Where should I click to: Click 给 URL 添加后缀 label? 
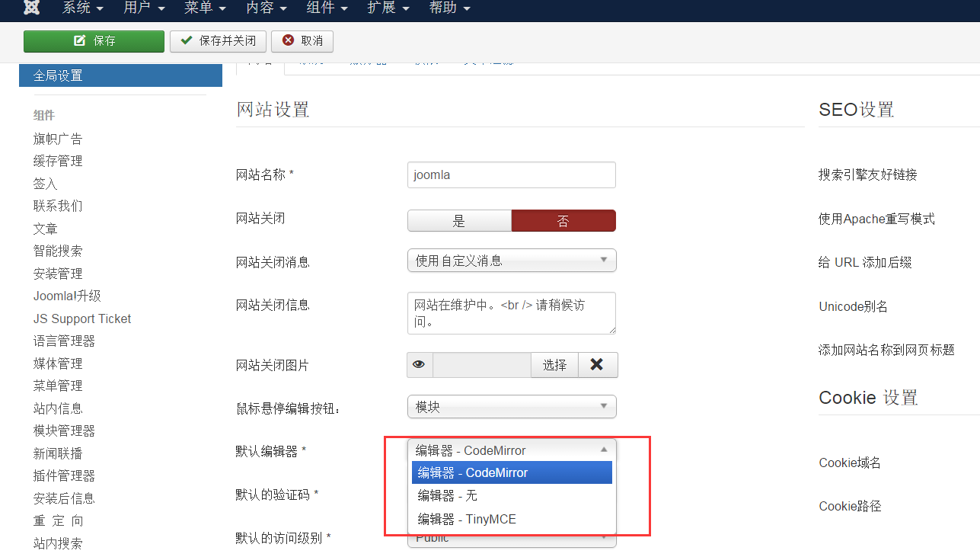tap(865, 262)
